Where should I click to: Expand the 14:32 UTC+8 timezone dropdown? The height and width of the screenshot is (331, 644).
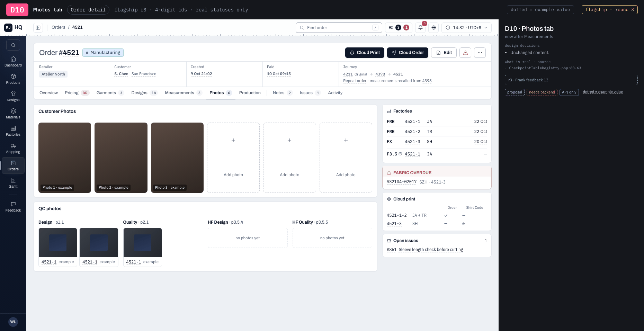tap(466, 28)
